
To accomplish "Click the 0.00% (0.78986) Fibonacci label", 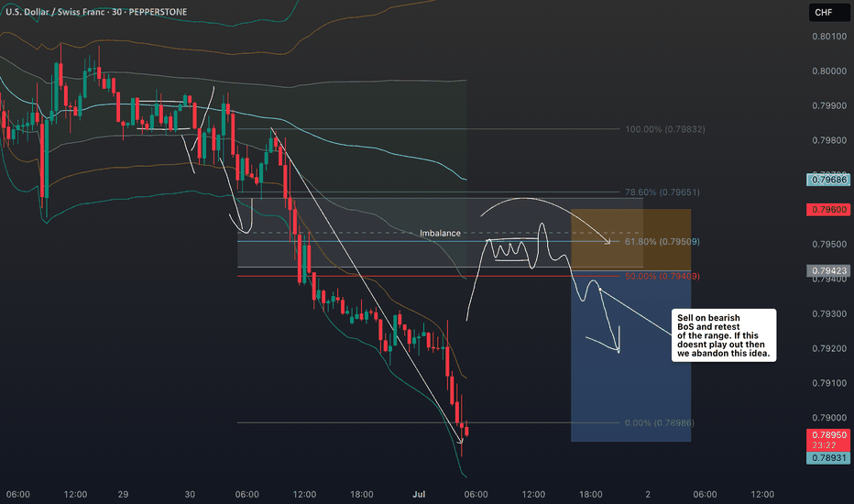I will click(x=660, y=422).
